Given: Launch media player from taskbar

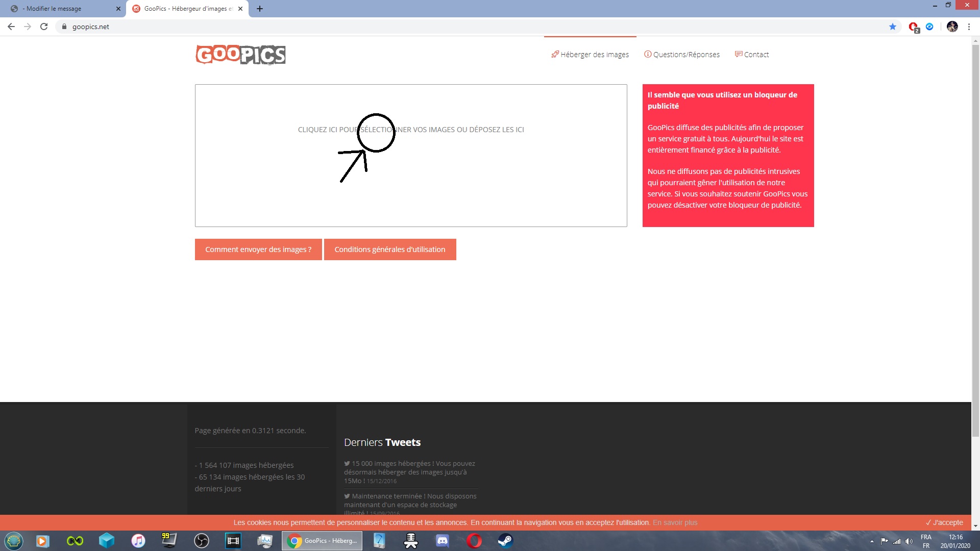Looking at the screenshot, I should [43, 541].
